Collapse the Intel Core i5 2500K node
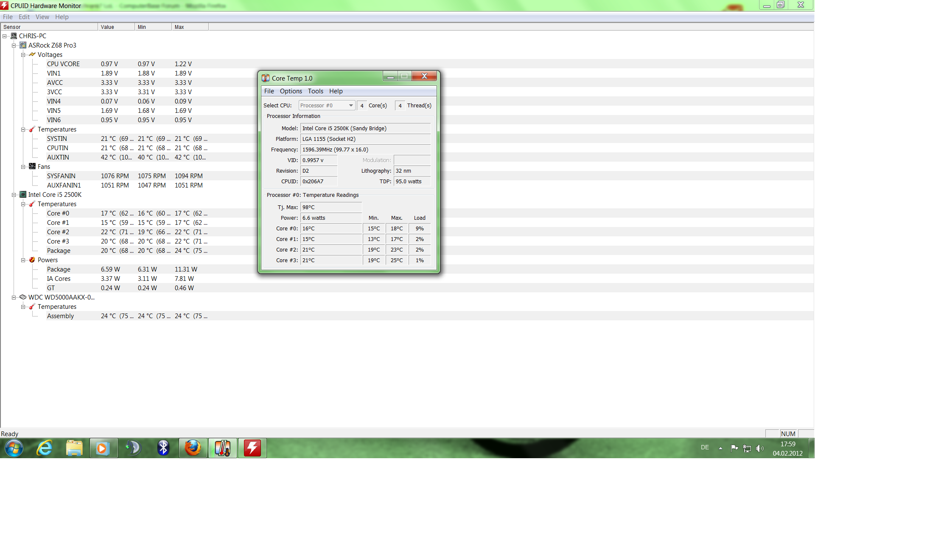This screenshot has height=560, width=941. tap(14, 195)
